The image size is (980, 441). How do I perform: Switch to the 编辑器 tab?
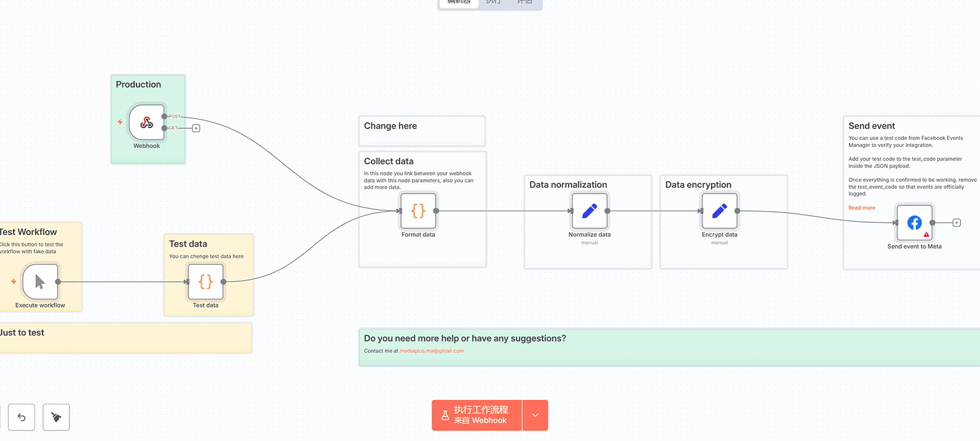459,2
